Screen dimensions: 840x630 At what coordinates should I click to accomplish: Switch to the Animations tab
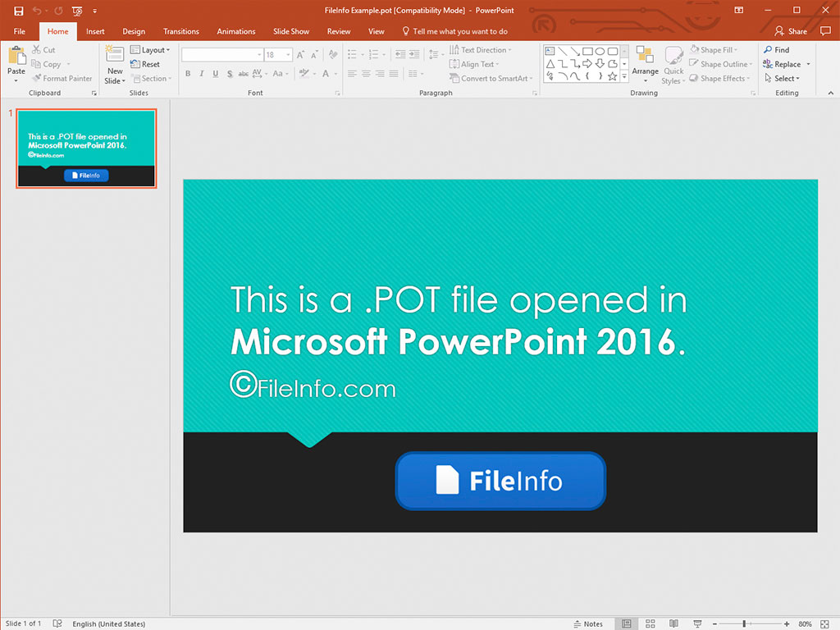pos(236,31)
